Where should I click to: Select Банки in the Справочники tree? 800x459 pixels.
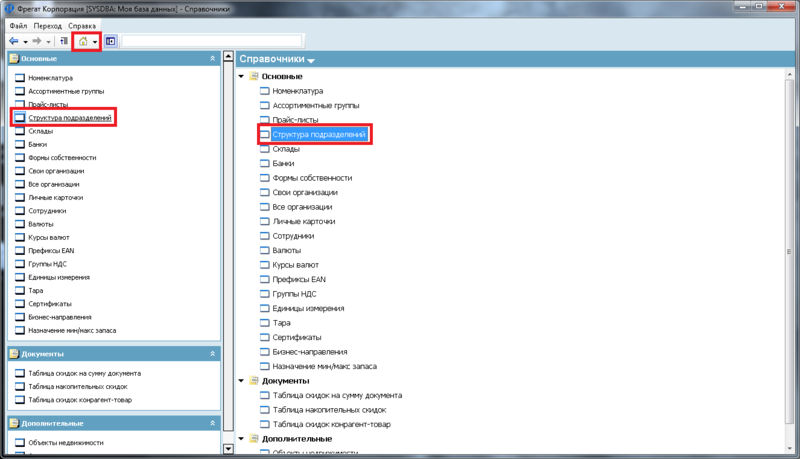click(283, 163)
